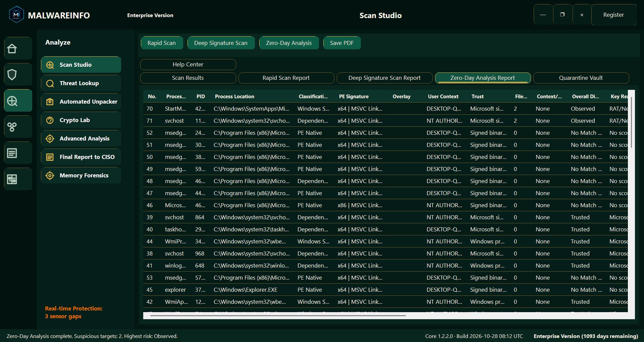This screenshot has height=342, width=644.
Task: Save the report as PDF
Action: (342, 43)
